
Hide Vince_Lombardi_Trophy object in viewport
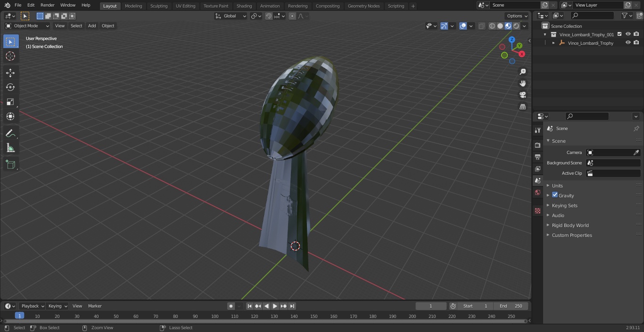pyautogui.click(x=628, y=43)
